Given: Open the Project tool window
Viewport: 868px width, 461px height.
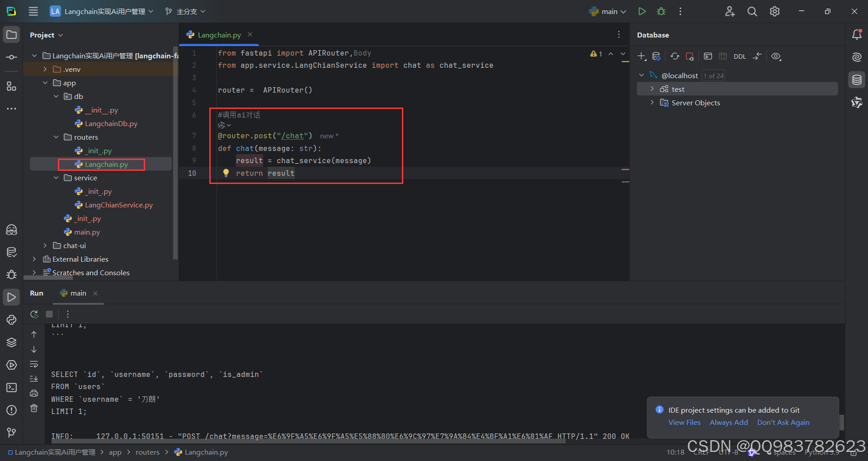Looking at the screenshot, I should click(x=12, y=35).
